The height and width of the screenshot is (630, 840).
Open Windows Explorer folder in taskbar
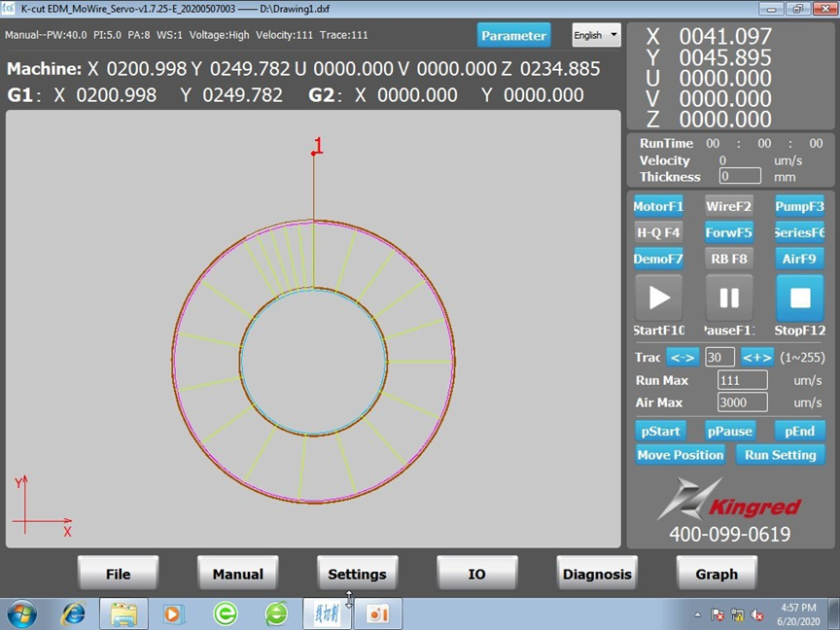pyautogui.click(x=123, y=613)
